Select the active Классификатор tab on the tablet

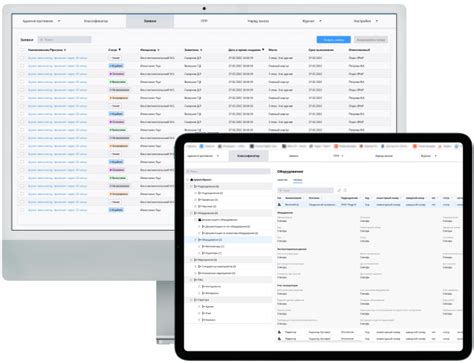pos(248,156)
